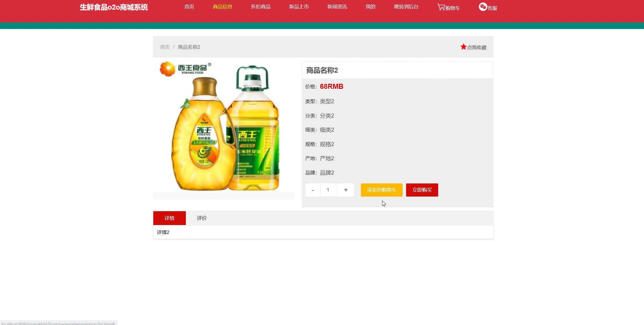Image resolution: width=644 pixels, height=325 pixels.
Task: Click the 首页 breadcrumb link
Action: pyautogui.click(x=165, y=47)
